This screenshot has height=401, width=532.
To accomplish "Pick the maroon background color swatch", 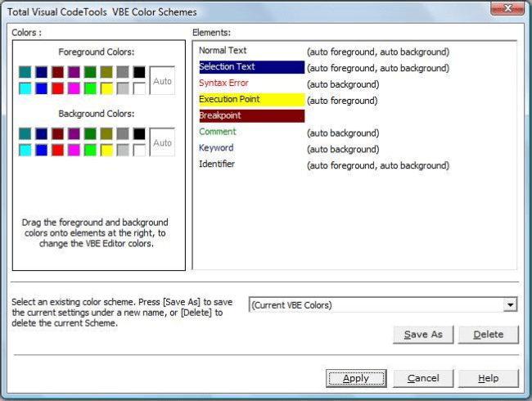I will (x=57, y=134).
